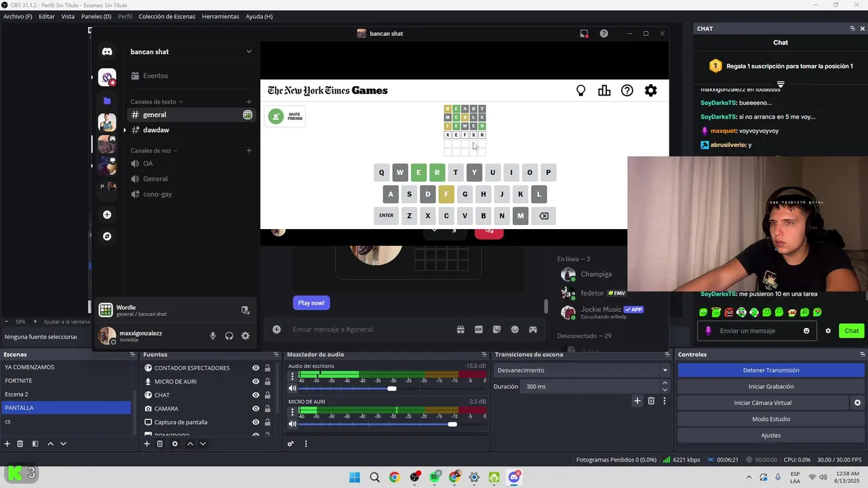Image resolution: width=868 pixels, height=488 pixels.
Task: Toggle Discord headphones deafen
Action: coord(229,335)
